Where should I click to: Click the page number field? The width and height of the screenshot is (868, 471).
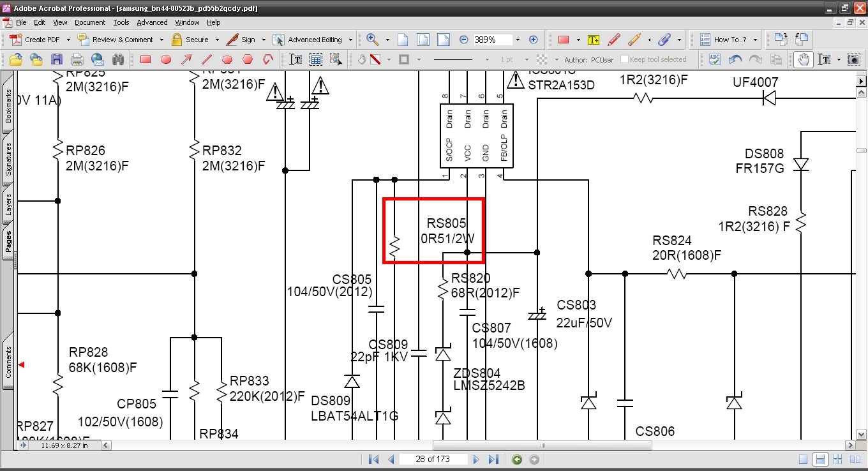tap(433, 460)
